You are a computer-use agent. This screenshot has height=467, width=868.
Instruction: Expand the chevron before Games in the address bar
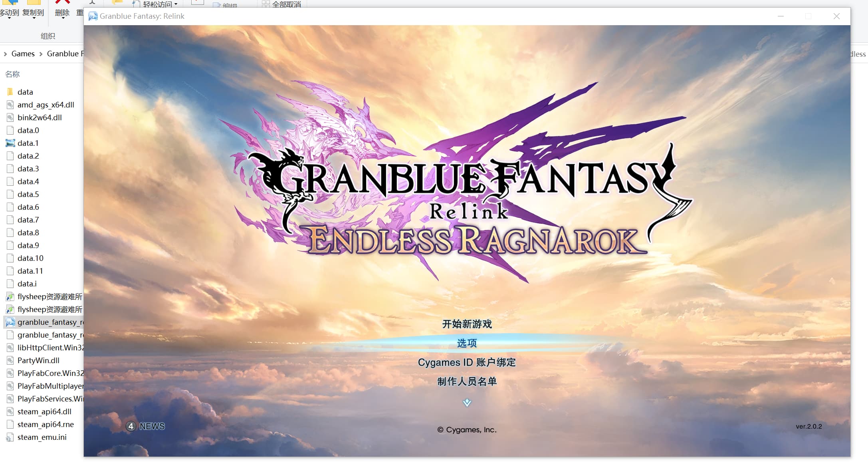pyautogui.click(x=5, y=54)
